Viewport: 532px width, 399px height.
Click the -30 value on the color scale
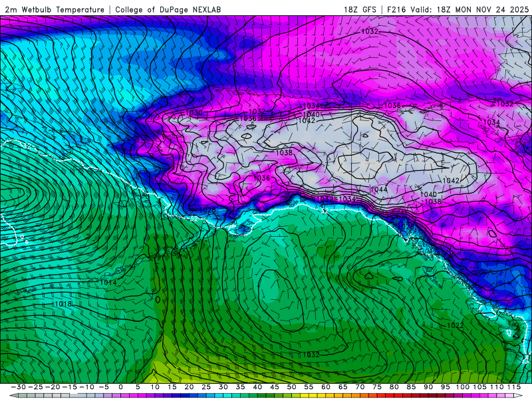tap(19, 387)
